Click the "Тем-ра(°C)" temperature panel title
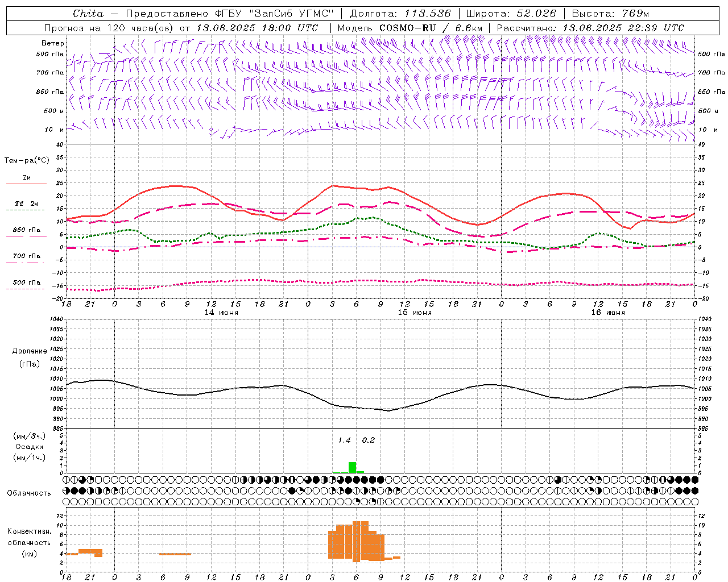The width and height of the screenshot is (728, 582). point(27,161)
